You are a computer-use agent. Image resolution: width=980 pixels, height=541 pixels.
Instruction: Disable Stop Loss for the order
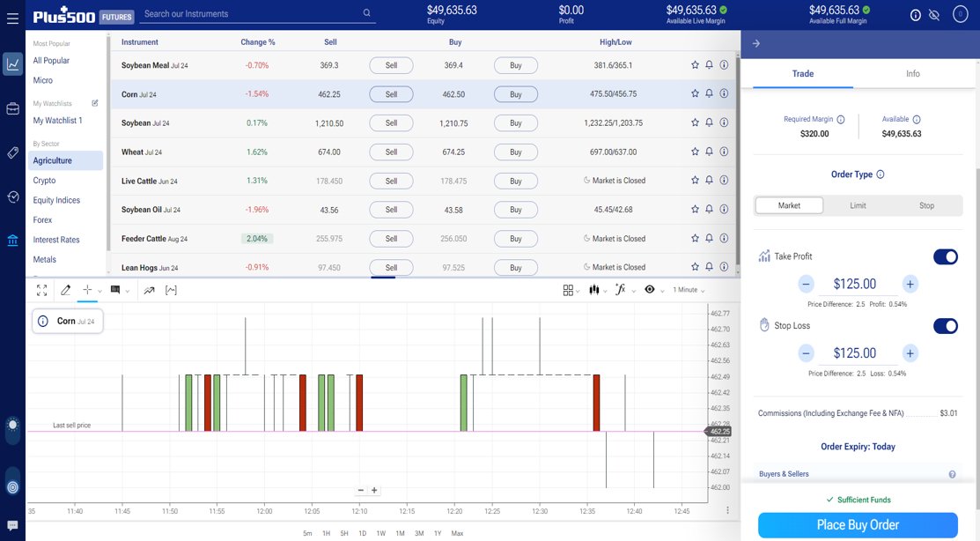point(945,325)
